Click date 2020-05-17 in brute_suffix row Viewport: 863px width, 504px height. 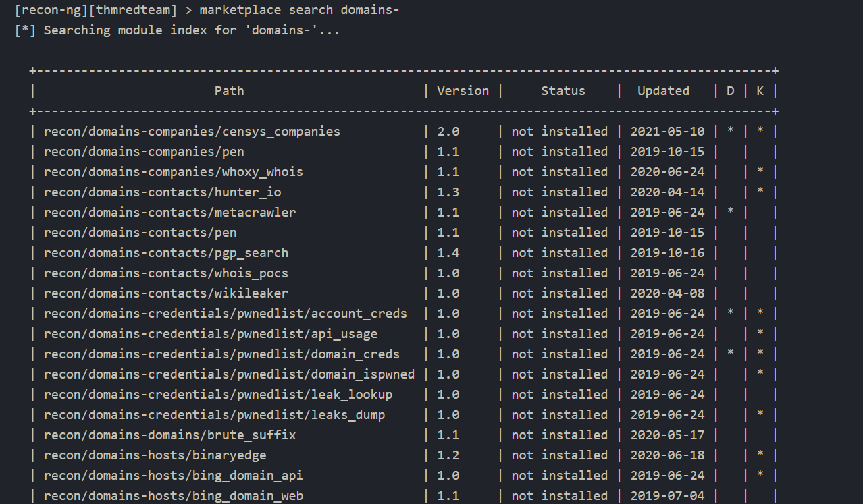pyautogui.click(x=667, y=435)
